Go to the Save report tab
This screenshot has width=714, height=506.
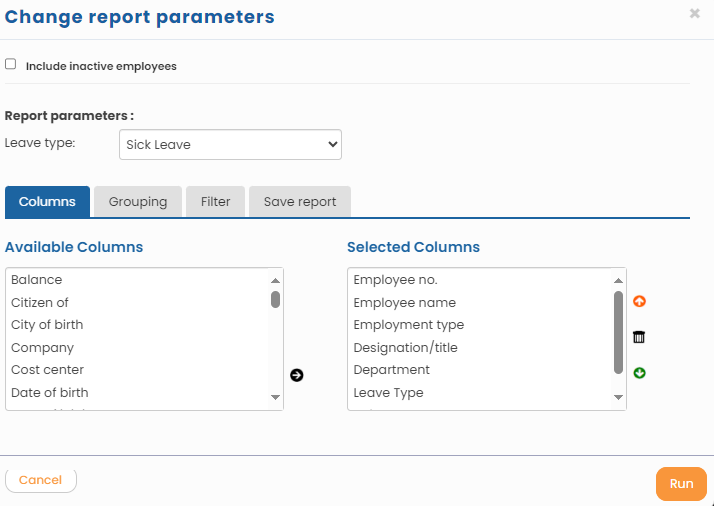point(300,202)
